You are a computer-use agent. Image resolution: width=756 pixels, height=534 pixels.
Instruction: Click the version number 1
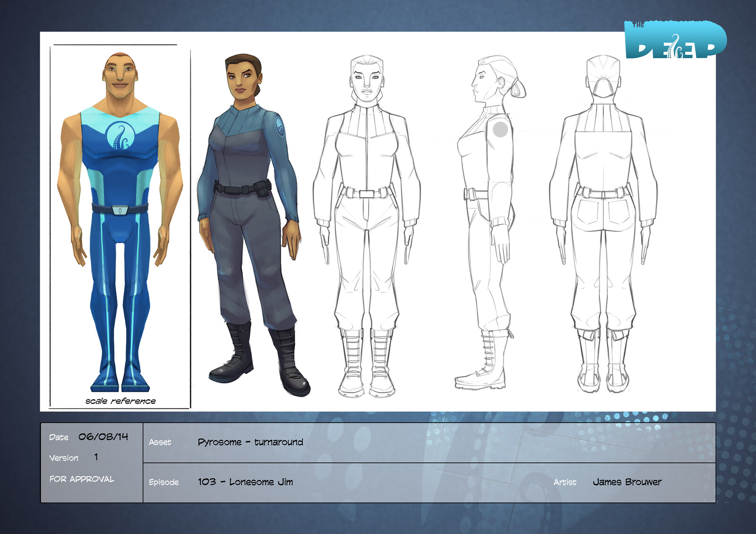coord(96,457)
